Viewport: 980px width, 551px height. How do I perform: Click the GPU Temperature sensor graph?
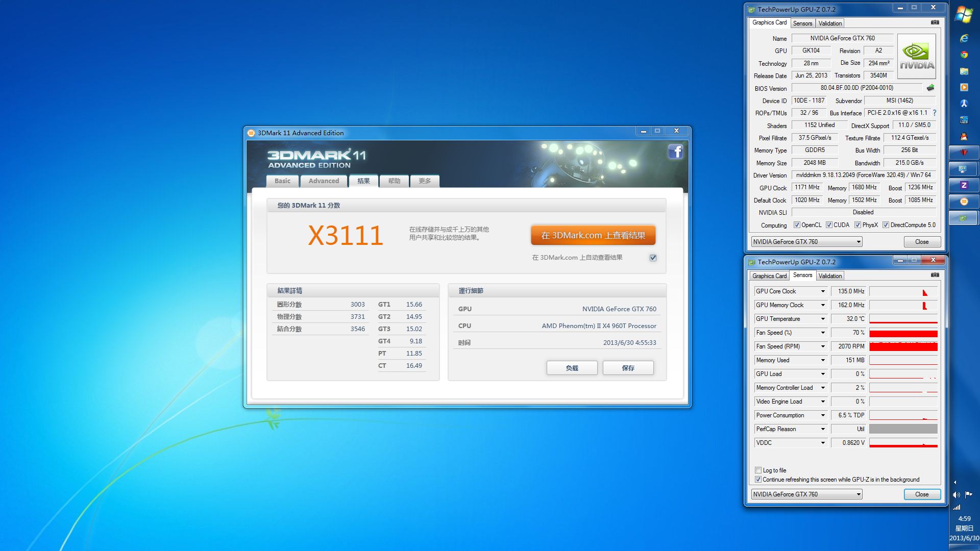tap(903, 319)
